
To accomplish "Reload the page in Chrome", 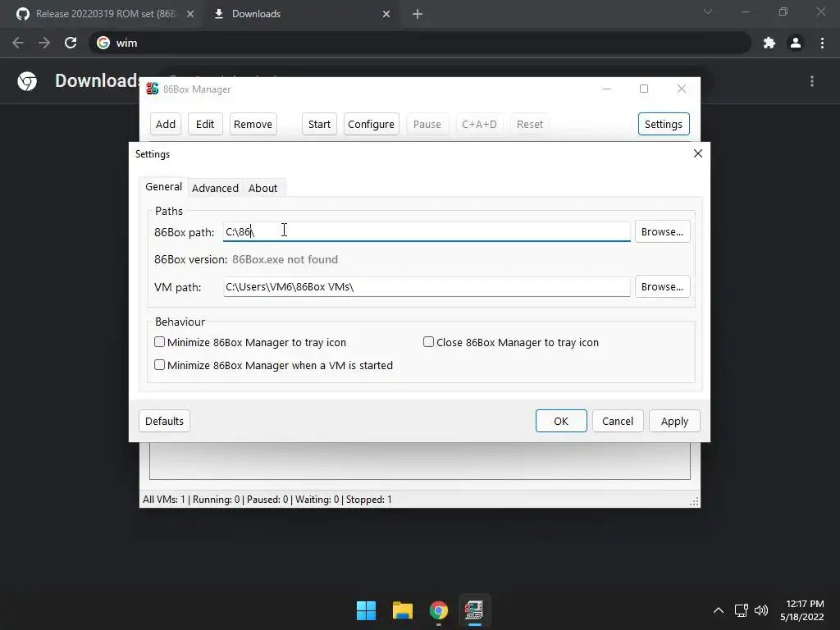I will (71, 43).
